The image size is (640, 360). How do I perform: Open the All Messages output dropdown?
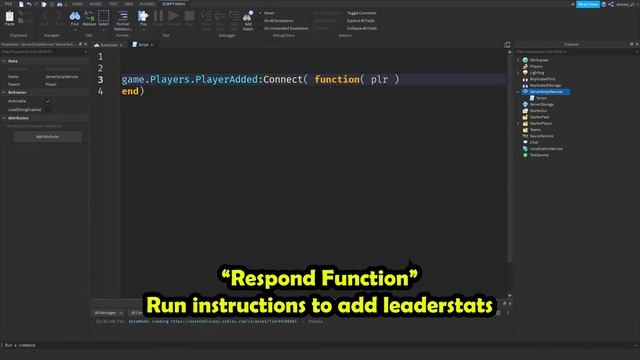pos(109,313)
